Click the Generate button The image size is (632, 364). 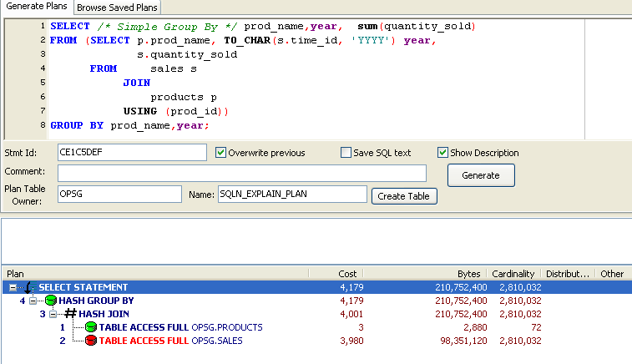[481, 175]
